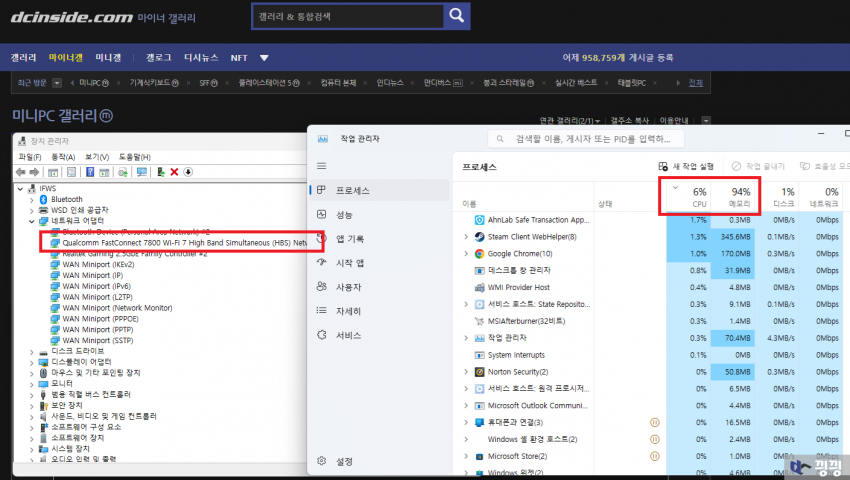Screen dimensions: 850x480
Task: Open the 프로세스 tab in Task Manager
Action: click(379, 190)
